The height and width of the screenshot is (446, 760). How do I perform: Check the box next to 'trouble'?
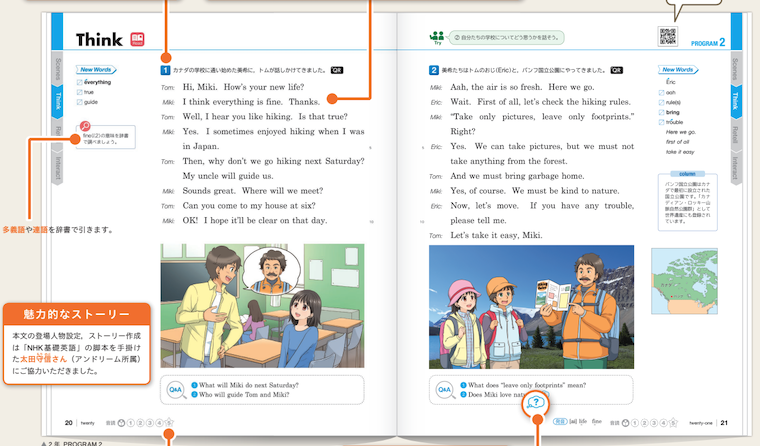662,122
